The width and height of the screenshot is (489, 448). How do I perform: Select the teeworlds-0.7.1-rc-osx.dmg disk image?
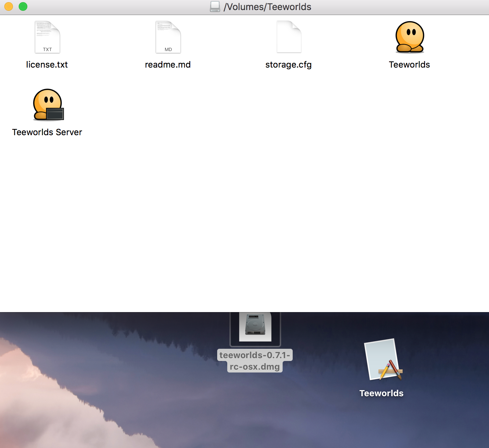click(255, 325)
